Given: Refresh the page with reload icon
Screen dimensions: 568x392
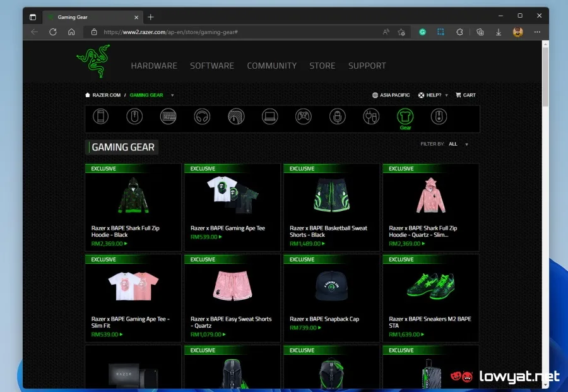Looking at the screenshot, I should pyautogui.click(x=53, y=32).
